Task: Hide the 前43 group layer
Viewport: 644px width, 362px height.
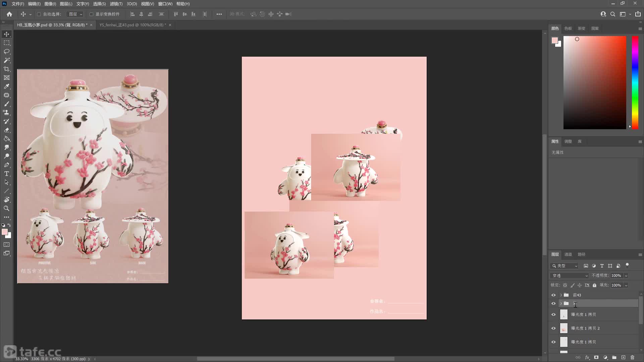Action: point(553,295)
